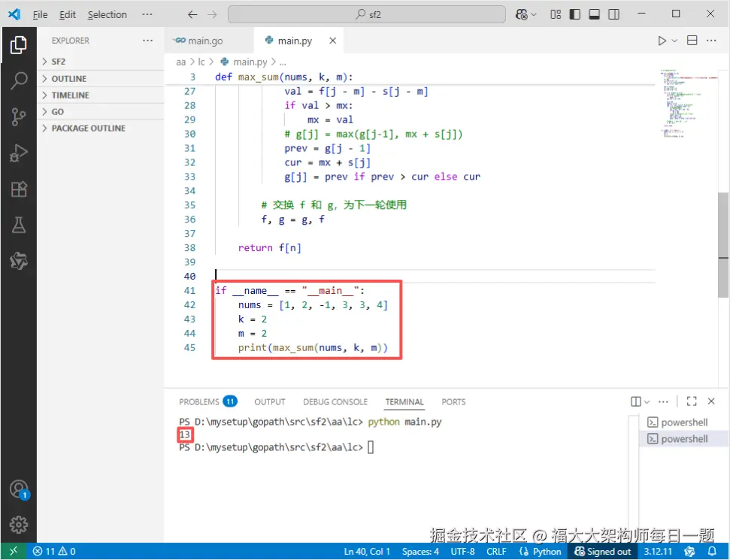The height and width of the screenshot is (560, 730).
Task: Open the run options dropdown arrow
Action: click(674, 41)
